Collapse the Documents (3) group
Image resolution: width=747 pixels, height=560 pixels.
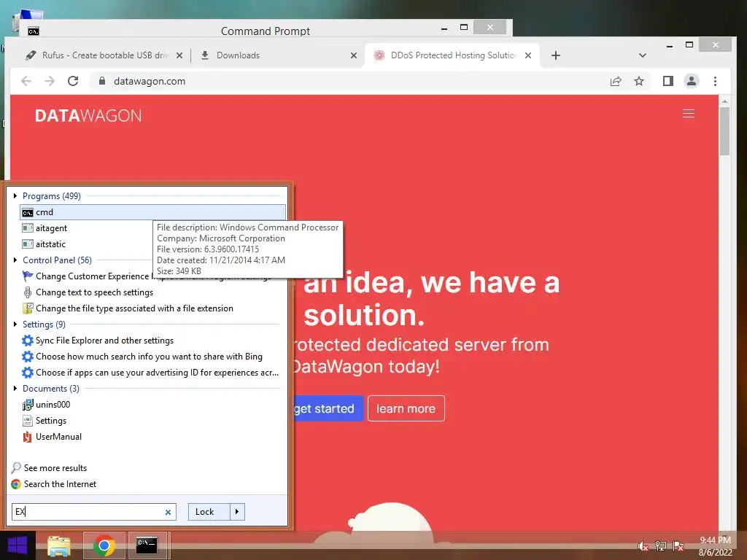(16, 389)
